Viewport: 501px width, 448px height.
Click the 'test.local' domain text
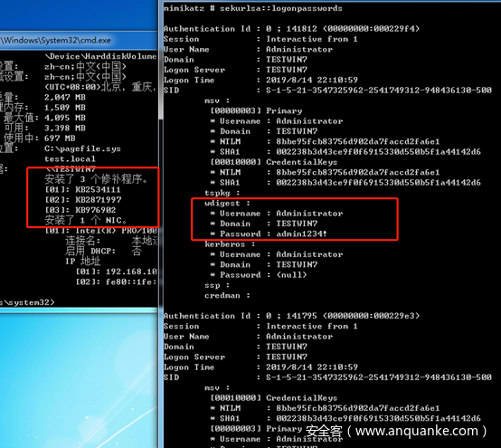click(70, 159)
